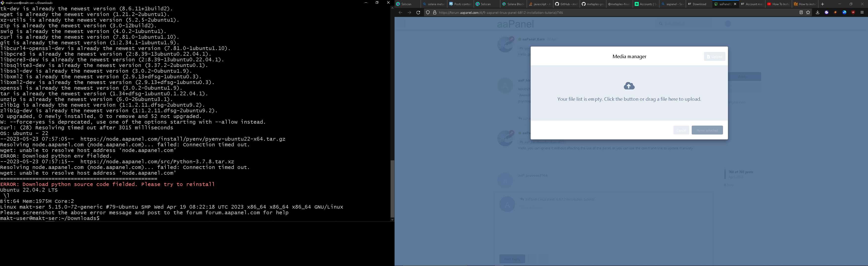Screen dimensions: 868x266
Task: Click the tracking protection shield icon
Action: point(428,13)
